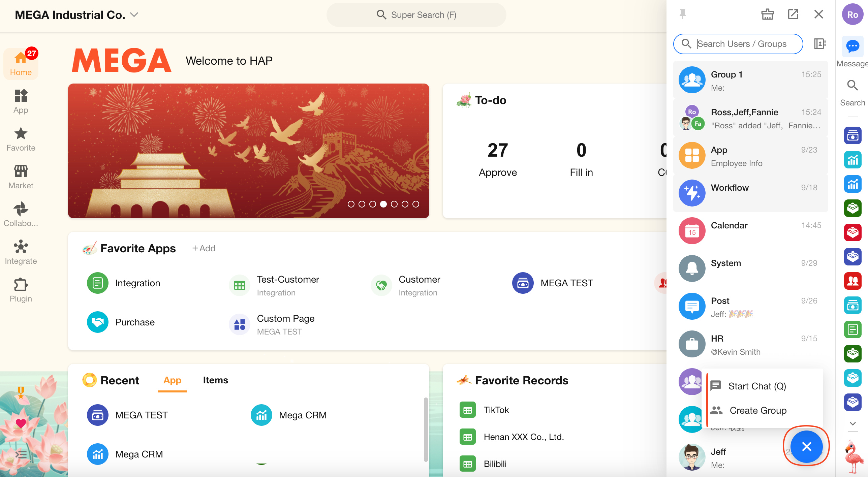Select the first banner carousel dot
This screenshot has width=868, height=477.
pyautogui.click(x=351, y=204)
